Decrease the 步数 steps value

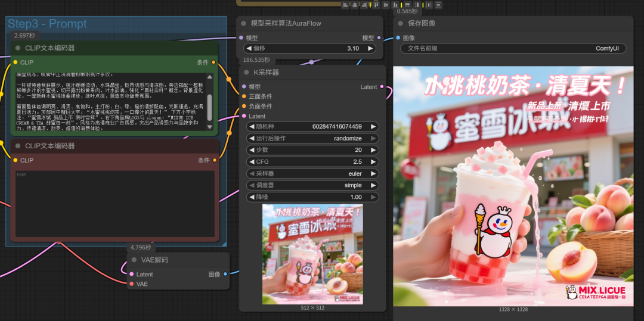pyautogui.click(x=252, y=150)
